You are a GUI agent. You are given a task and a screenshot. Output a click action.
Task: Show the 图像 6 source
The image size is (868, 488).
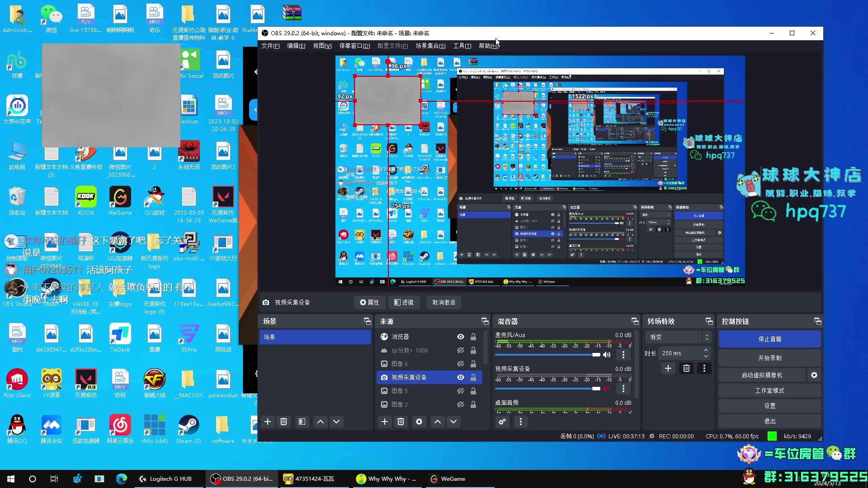pos(461,364)
